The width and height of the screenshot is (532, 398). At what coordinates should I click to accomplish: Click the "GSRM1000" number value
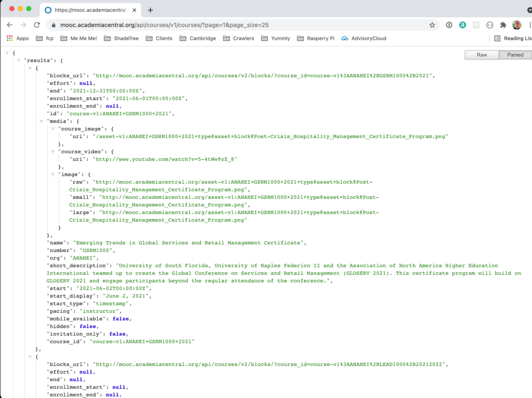[x=97, y=250]
